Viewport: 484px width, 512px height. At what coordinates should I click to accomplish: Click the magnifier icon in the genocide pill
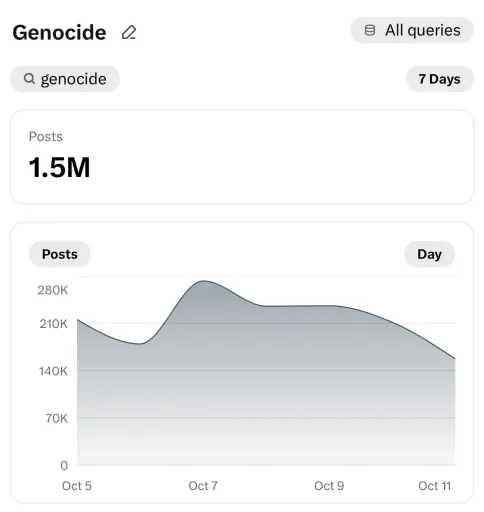point(29,79)
